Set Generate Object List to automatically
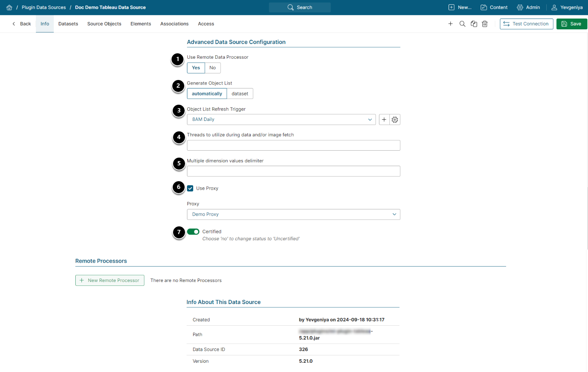This screenshot has width=588, height=372. point(207,94)
